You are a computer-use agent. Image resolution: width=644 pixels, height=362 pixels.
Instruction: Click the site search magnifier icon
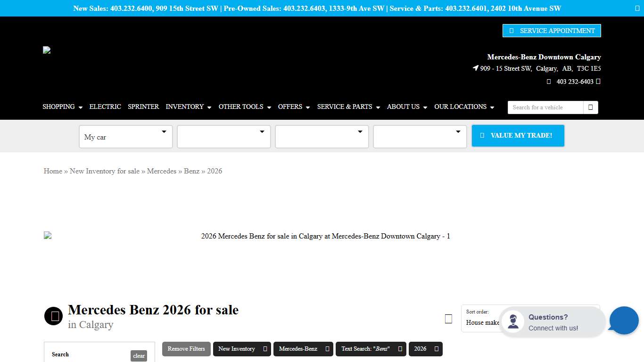click(x=590, y=107)
